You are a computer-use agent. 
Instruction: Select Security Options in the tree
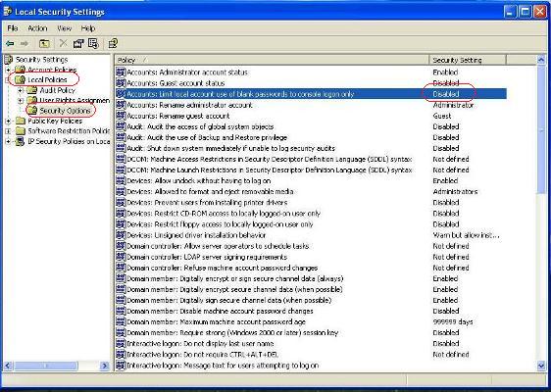[x=65, y=111]
